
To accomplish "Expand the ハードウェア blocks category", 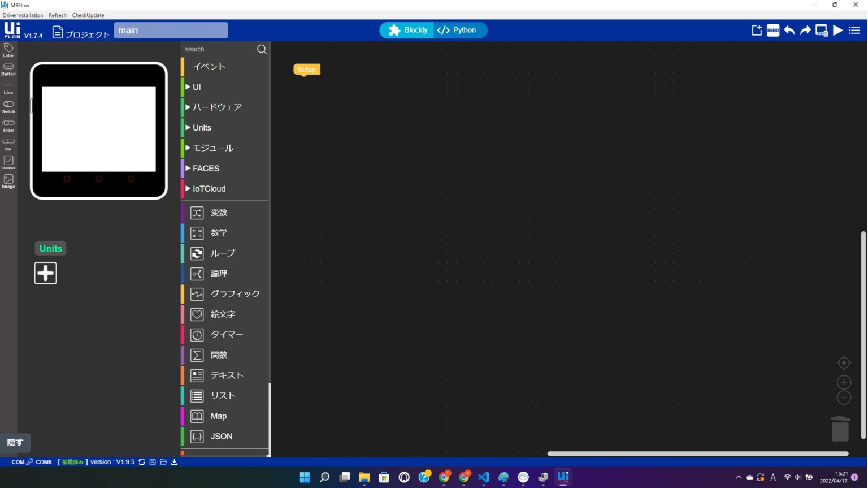I will pyautogui.click(x=216, y=107).
